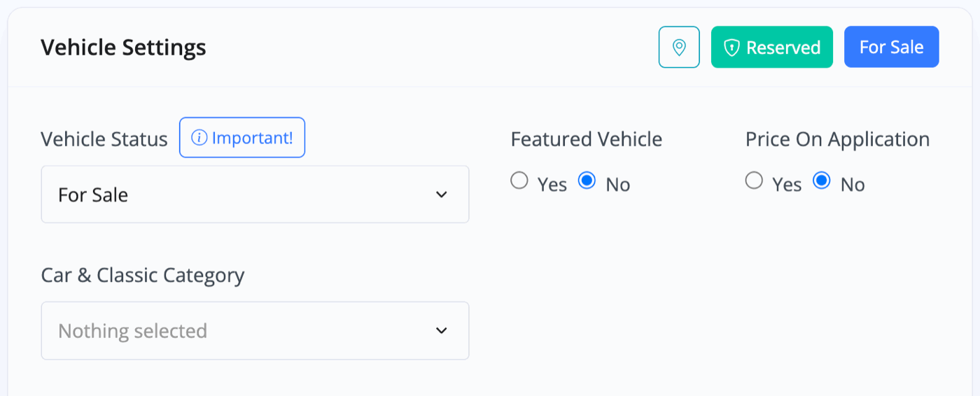Click the chevron arrow in the Vehicle Status field
This screenshot has width=980, height=396.
click(x=441, y=195)
